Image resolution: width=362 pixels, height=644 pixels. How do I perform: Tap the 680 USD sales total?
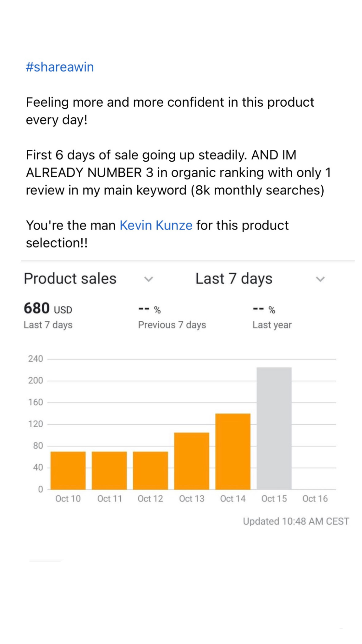coord(48,308)
